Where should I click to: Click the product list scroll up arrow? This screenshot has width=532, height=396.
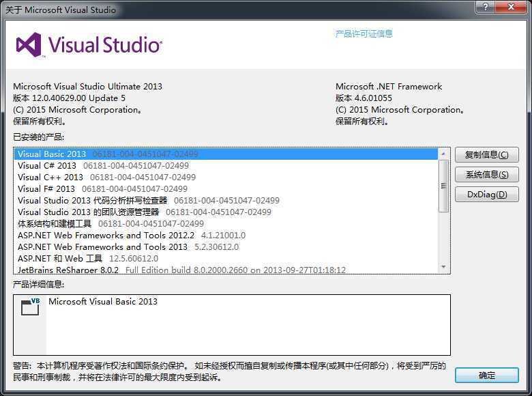tap(443, 154)
